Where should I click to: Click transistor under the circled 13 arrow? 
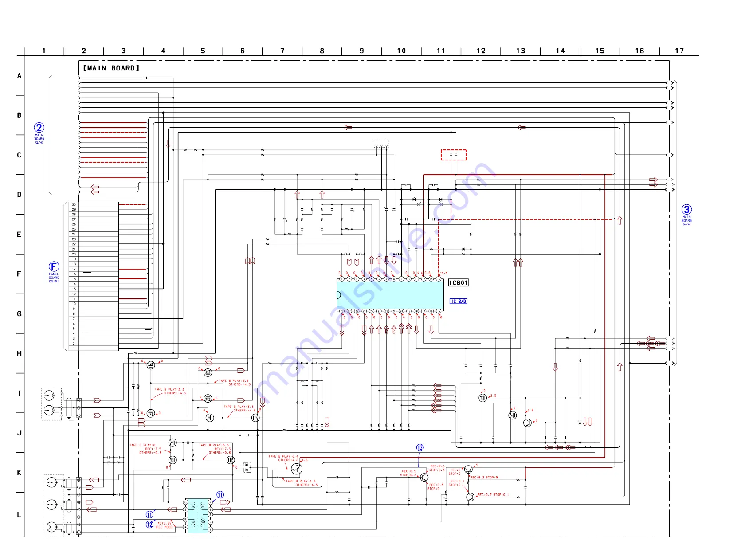(x=424, y=478)
